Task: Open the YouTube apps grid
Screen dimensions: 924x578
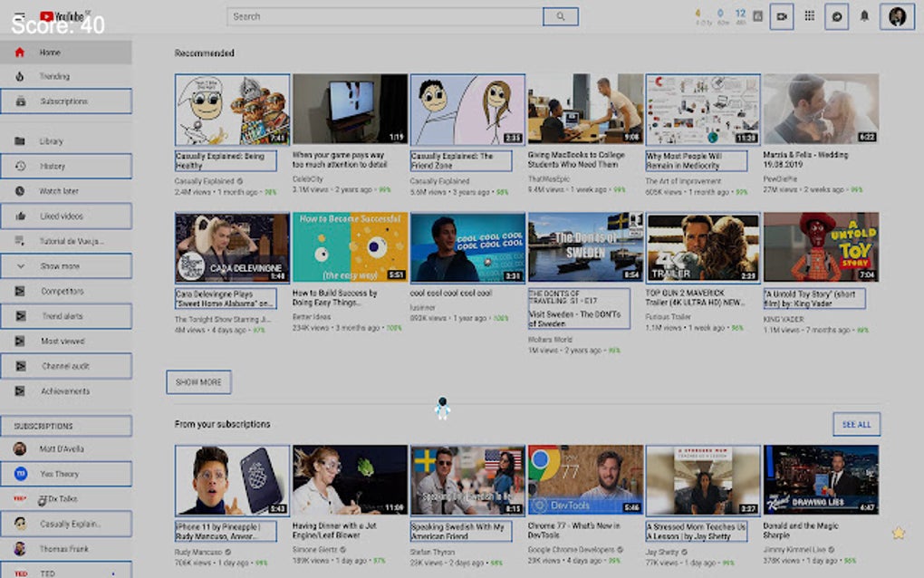Action: 810,16
